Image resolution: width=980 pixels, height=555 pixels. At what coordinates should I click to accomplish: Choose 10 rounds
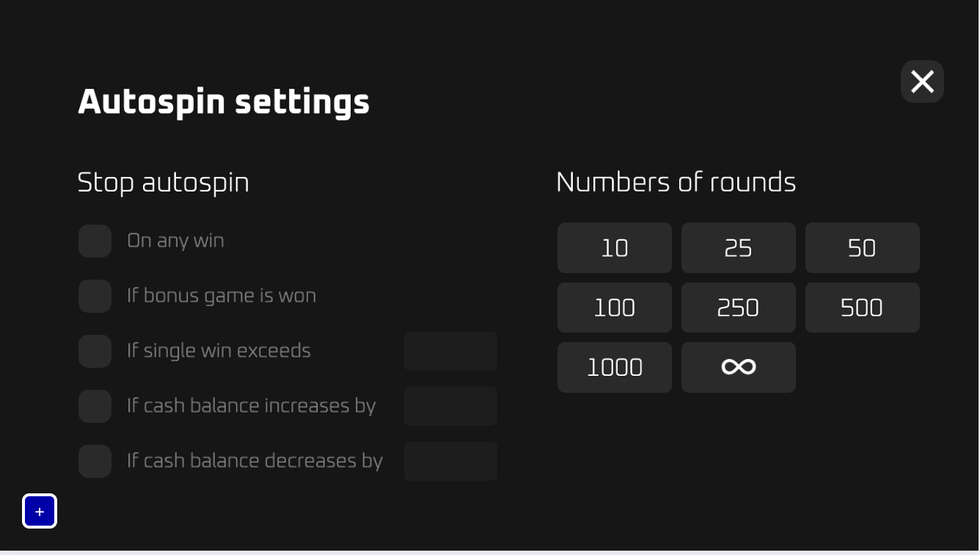coord(614,248)
